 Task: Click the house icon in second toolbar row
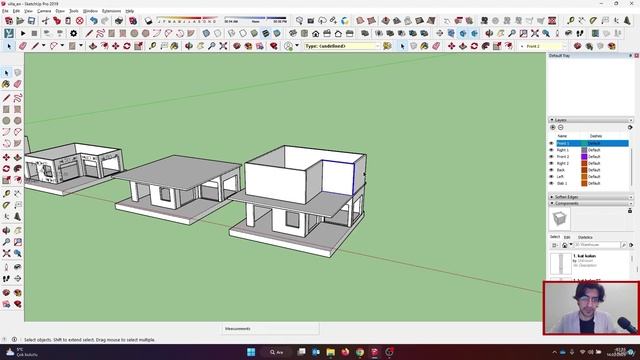point(316,33)
